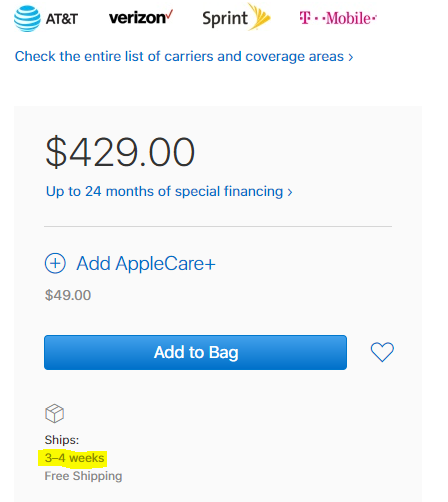Viewport: 448px width, 502px height.
Task: Click Sprint's yellow swoosh emblem
Action: [x=259, y=17]
